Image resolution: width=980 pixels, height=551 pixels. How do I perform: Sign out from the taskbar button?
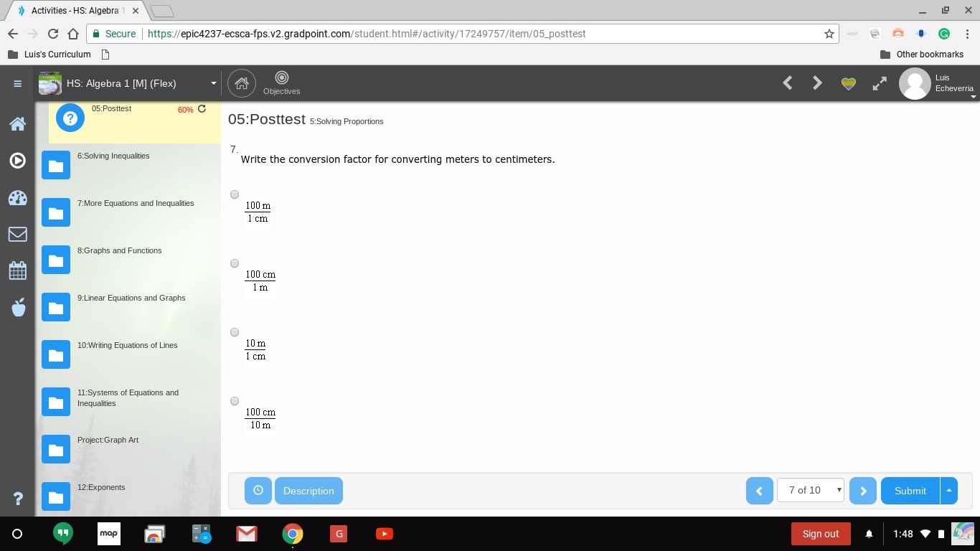[821, 534]
